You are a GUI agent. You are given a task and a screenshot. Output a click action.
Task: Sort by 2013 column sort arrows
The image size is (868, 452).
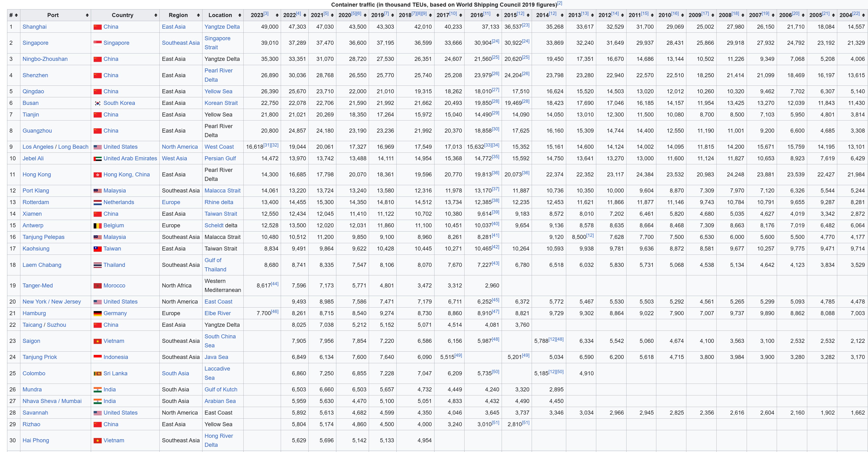[592, 15]
